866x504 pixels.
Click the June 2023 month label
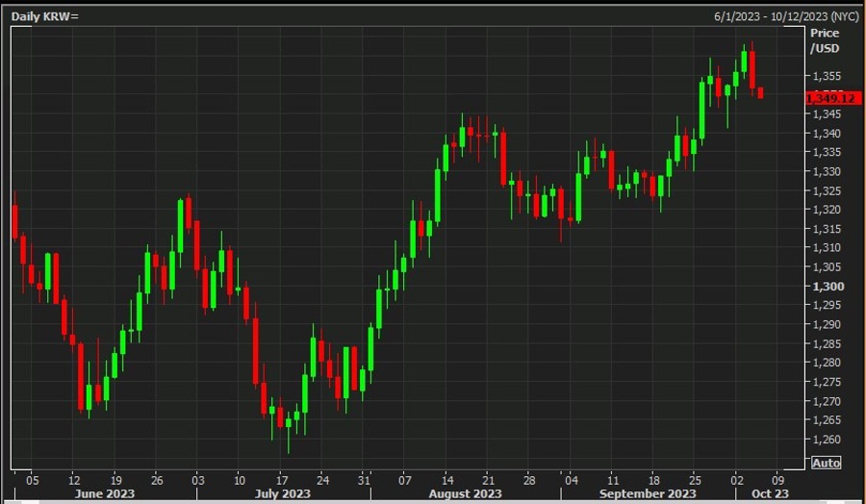click(104, 493)
